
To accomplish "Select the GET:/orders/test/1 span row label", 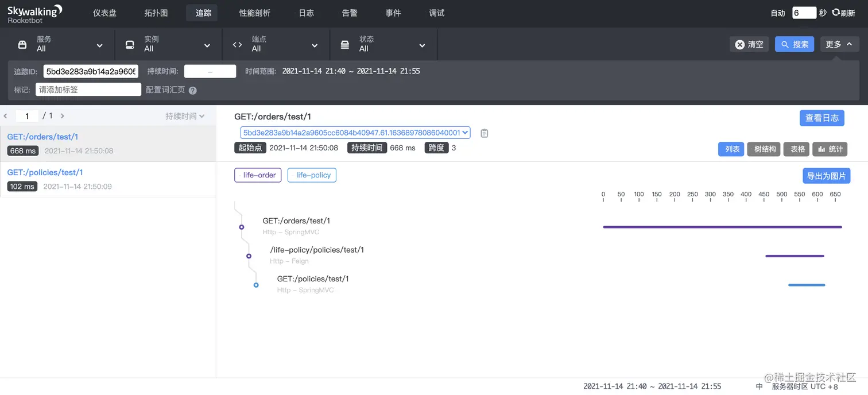I will coord(296,221).
